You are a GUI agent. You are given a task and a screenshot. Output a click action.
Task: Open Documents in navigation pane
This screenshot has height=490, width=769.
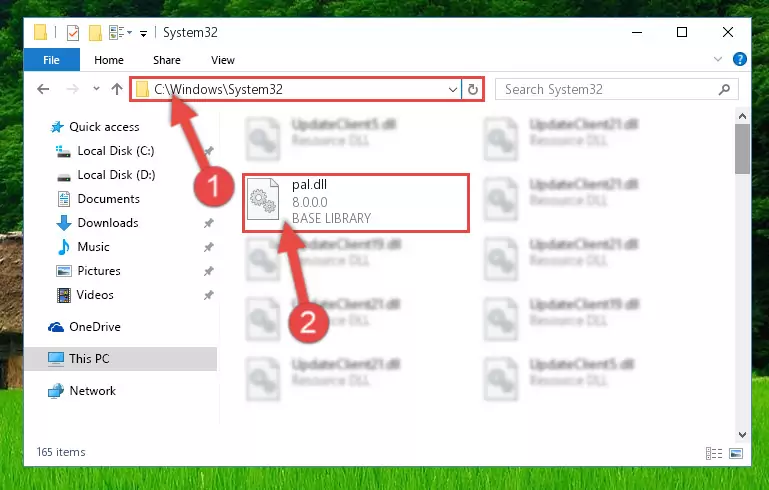coord(108,199)
